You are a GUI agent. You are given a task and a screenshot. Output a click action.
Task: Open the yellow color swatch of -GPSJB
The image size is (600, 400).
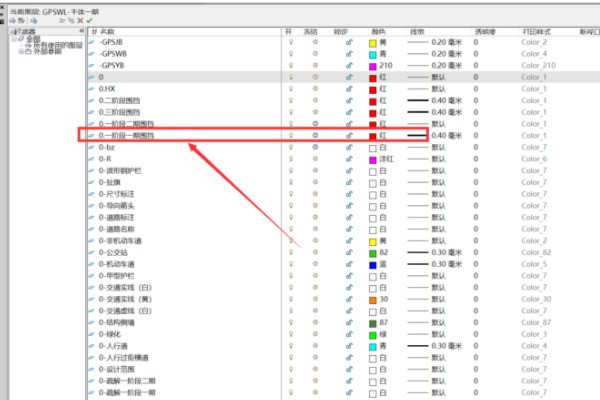tap(373, 43)
